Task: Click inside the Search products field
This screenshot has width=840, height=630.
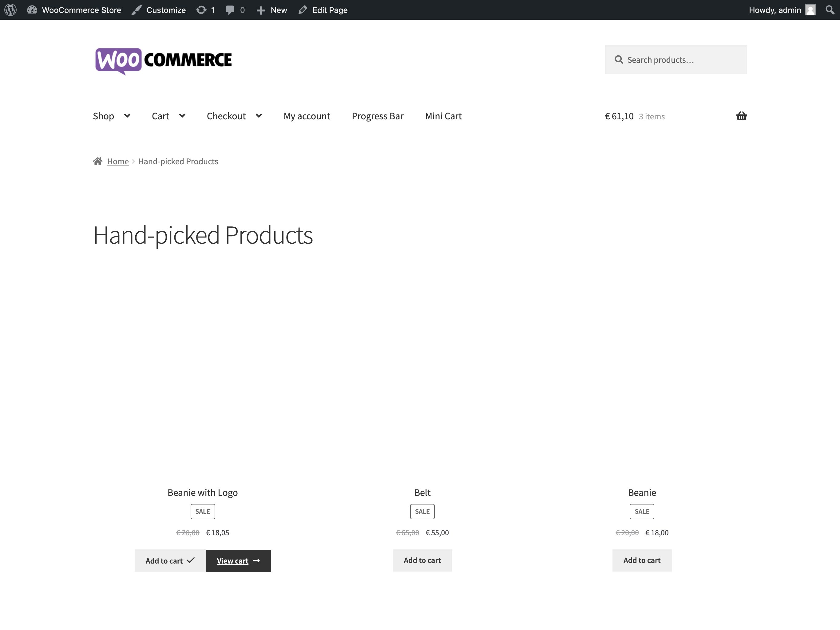Action: [680, 60]
